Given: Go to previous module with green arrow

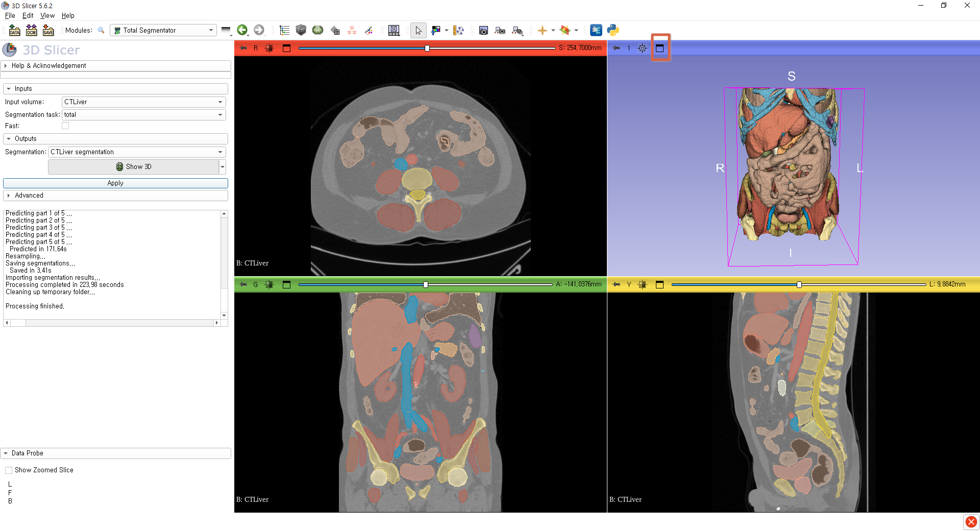Looking at the screenshot, I should [242, 30].
